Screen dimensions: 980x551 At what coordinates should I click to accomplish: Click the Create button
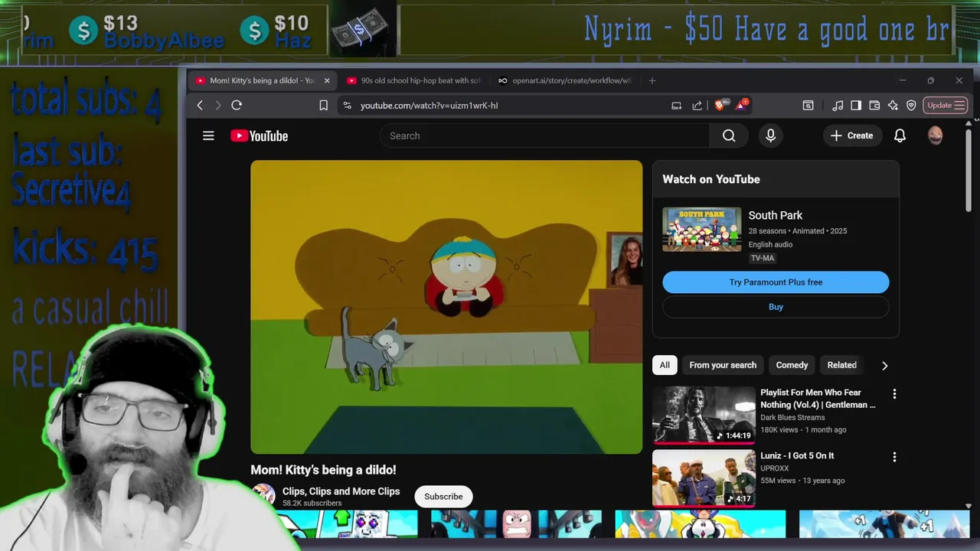pyautogui.click(x=851, y=135)
